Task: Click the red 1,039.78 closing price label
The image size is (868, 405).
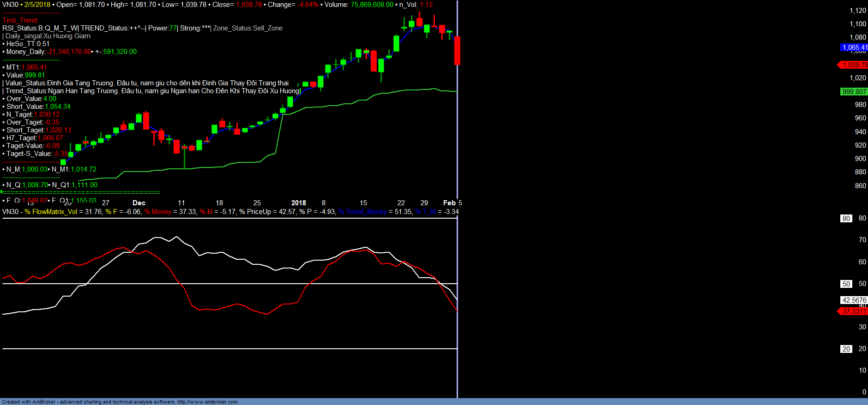Action: point(854,65)
